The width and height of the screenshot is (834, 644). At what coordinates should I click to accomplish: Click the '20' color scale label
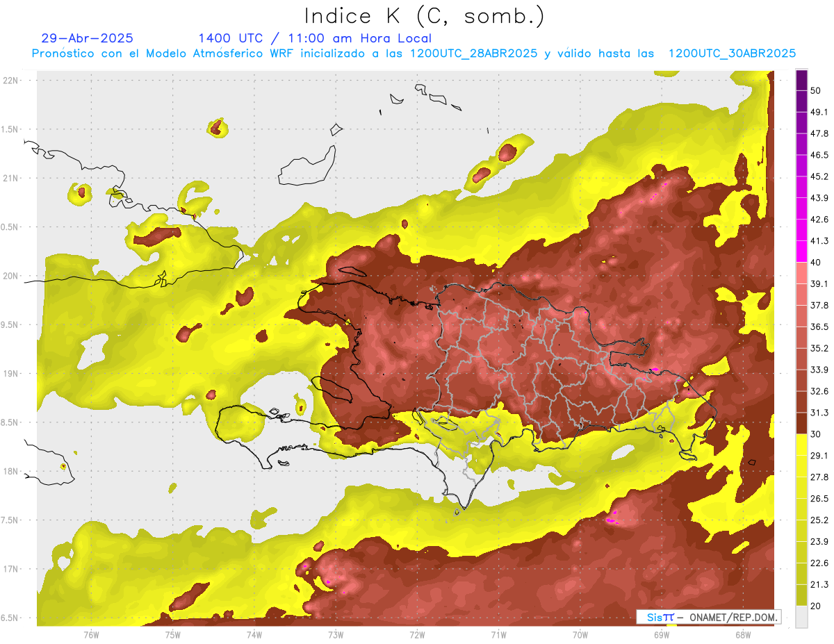[x=816, y=605]
